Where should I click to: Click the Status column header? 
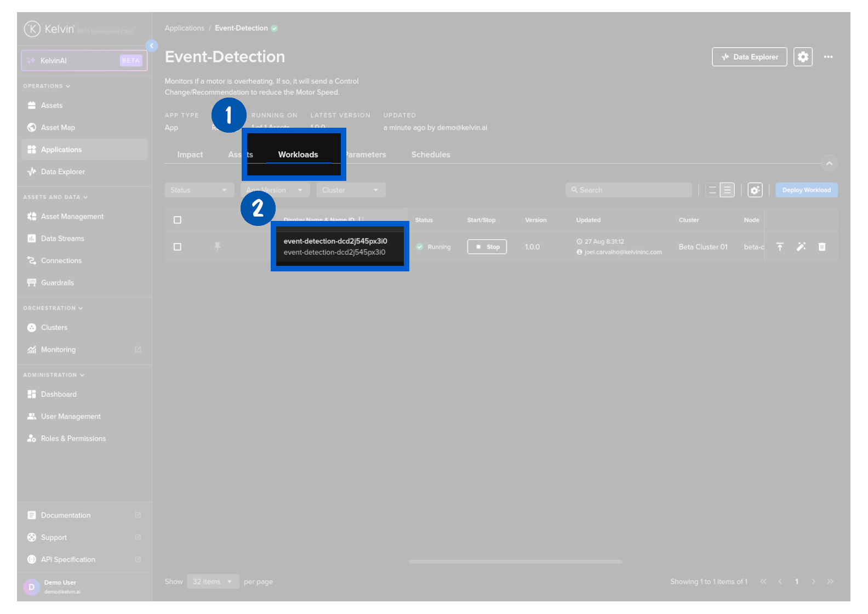424,220
